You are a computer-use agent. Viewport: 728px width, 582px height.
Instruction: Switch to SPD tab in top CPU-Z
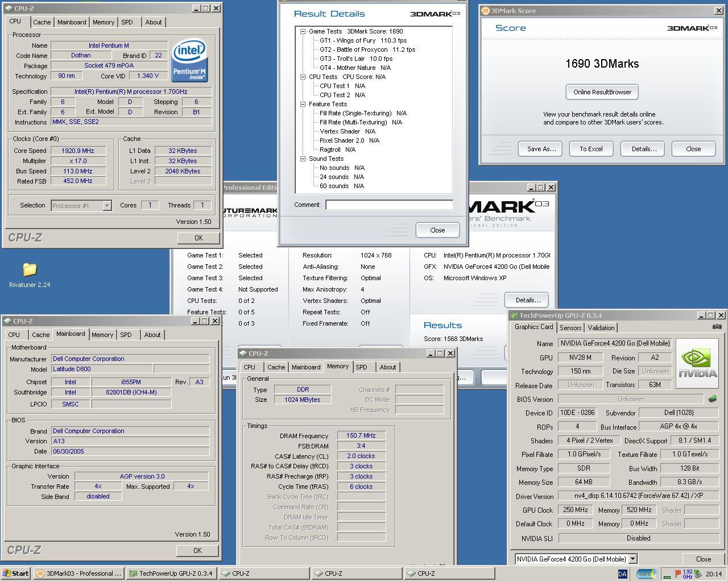(127, 22)
